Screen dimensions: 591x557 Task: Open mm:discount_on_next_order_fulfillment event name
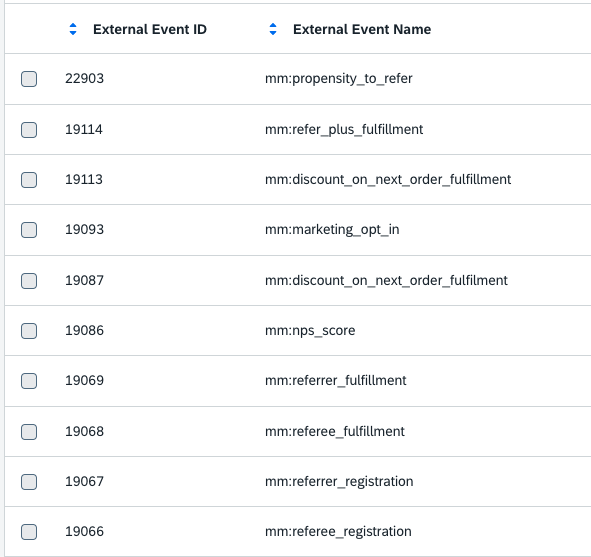coord(388,180)
